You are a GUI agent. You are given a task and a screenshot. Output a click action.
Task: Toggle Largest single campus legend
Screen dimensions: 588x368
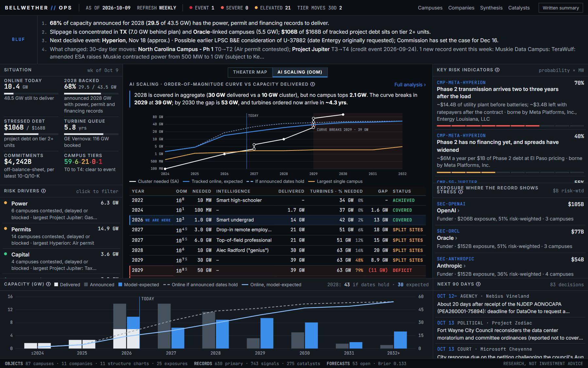click(x=335, y=181)
